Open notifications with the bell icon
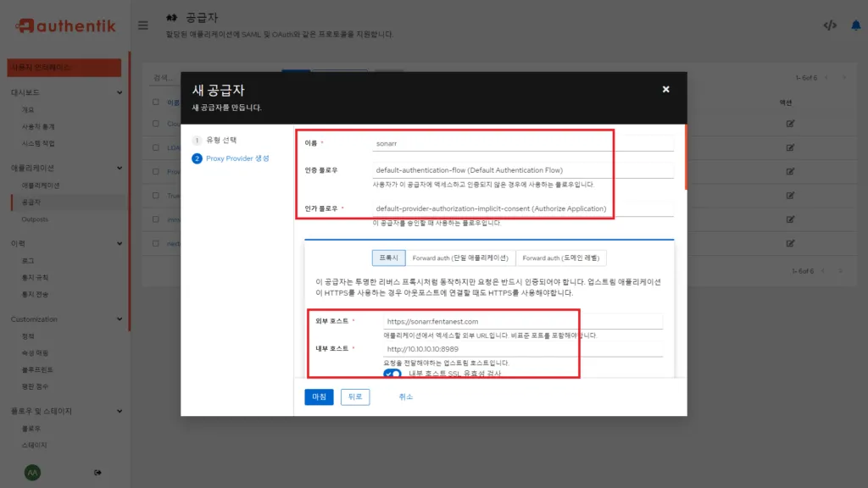 pyautogui.click(x=855, y=25)
